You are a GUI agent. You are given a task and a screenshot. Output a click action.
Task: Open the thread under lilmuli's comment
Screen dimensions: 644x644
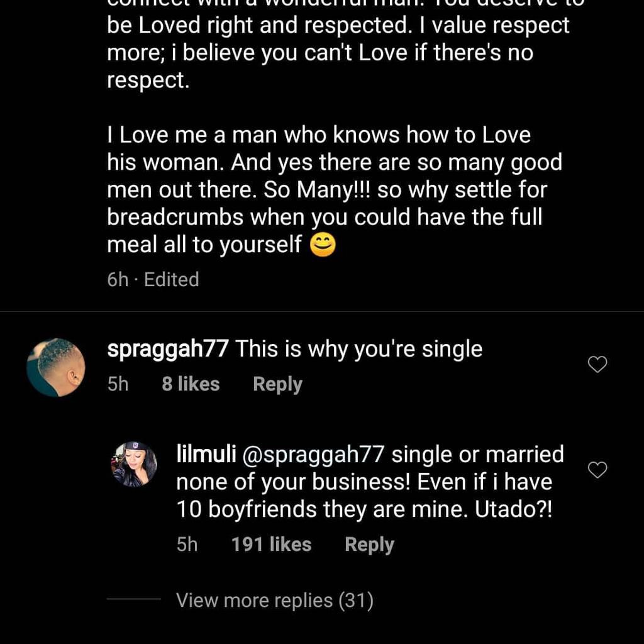(x=274, y=601)
